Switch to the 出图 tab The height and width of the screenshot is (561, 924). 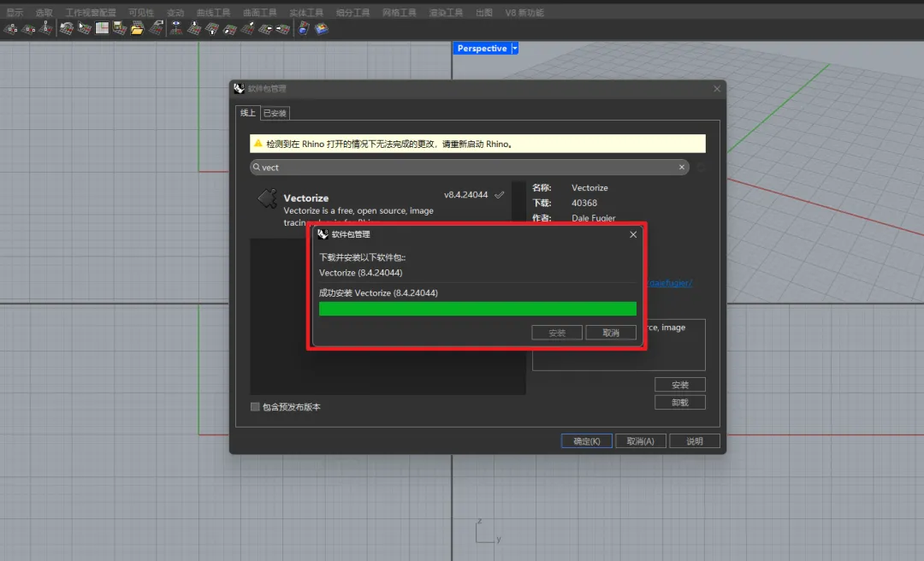point(483,12)
